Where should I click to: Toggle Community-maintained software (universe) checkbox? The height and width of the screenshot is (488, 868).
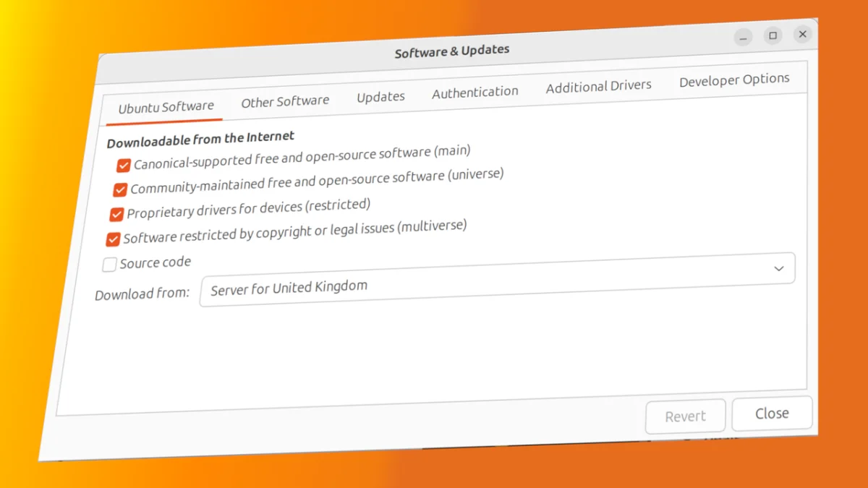point(120,190)
